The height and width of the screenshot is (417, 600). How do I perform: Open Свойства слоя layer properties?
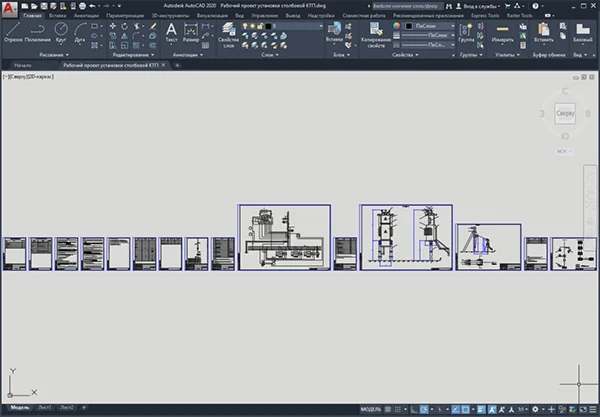228,35
